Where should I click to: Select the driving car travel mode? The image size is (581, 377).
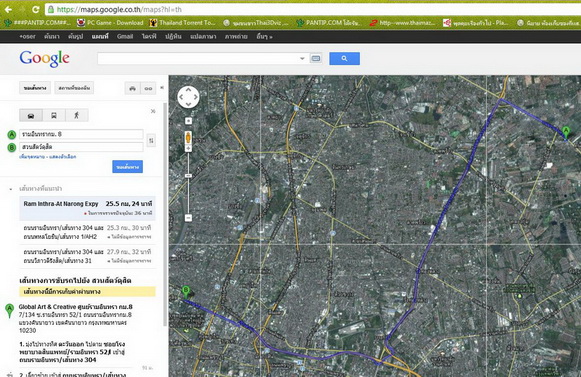click(x=31, y=115)
